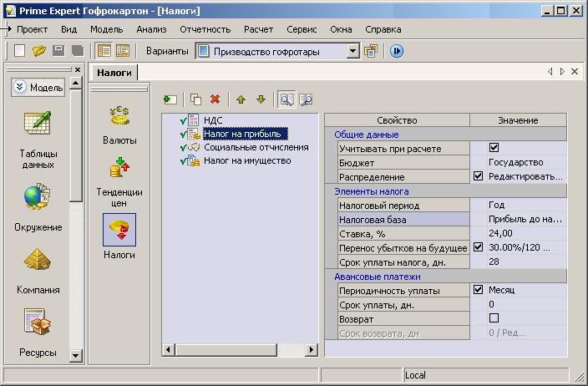Click the dark save-all toolbar icon
Viewport: 588px width, 386px height.
tap(78, 51)
